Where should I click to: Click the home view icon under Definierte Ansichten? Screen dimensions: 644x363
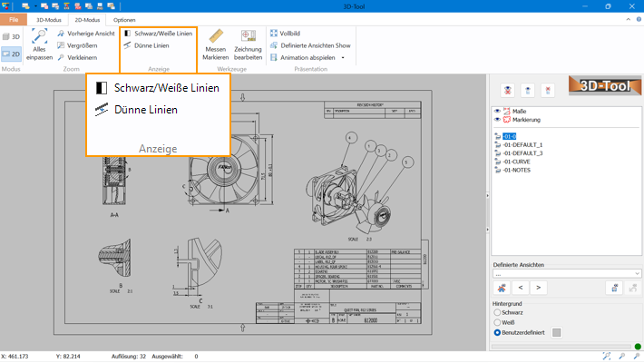[x=501, y=288]
